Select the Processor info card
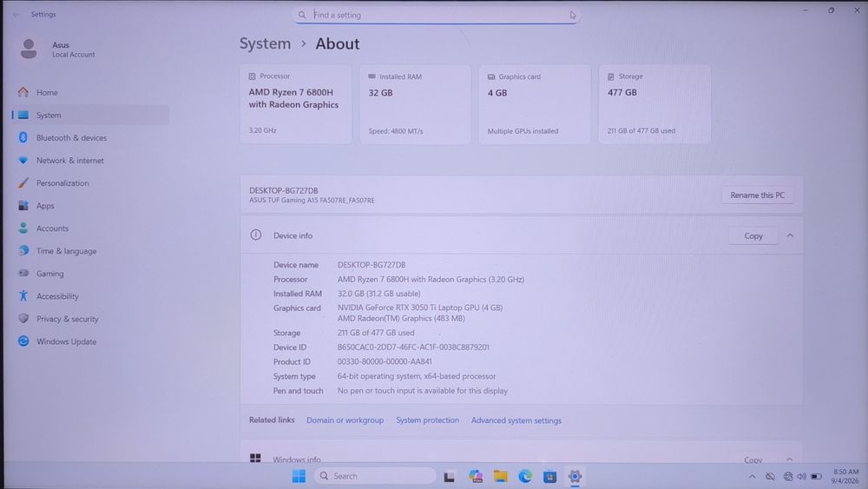 (x=296, y=104)
